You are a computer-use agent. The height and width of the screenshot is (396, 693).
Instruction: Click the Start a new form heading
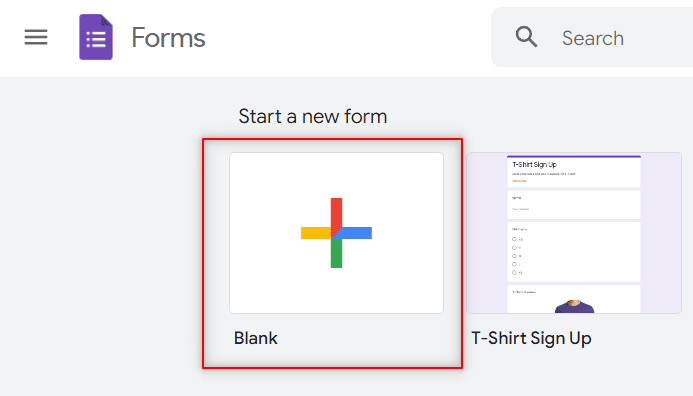tap(313, 117)
